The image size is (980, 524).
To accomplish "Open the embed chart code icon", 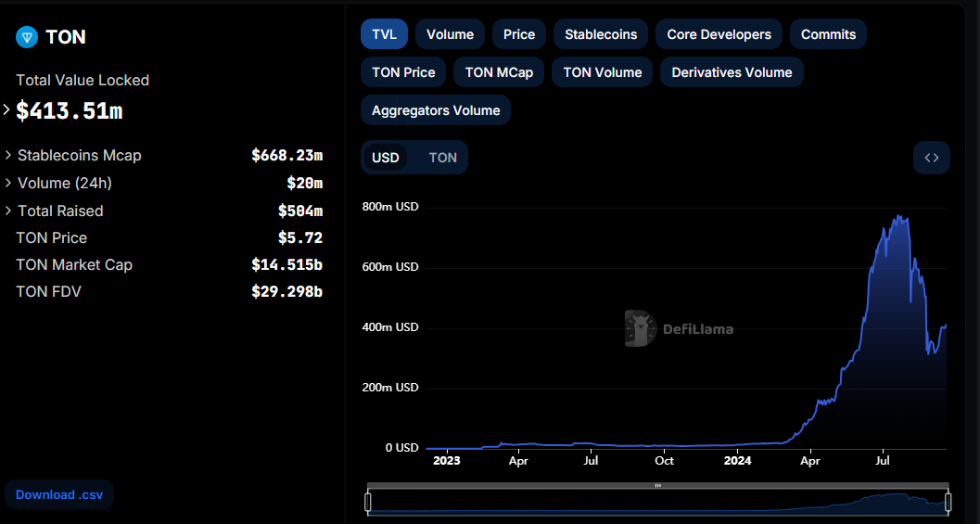I will click(931, 158).
